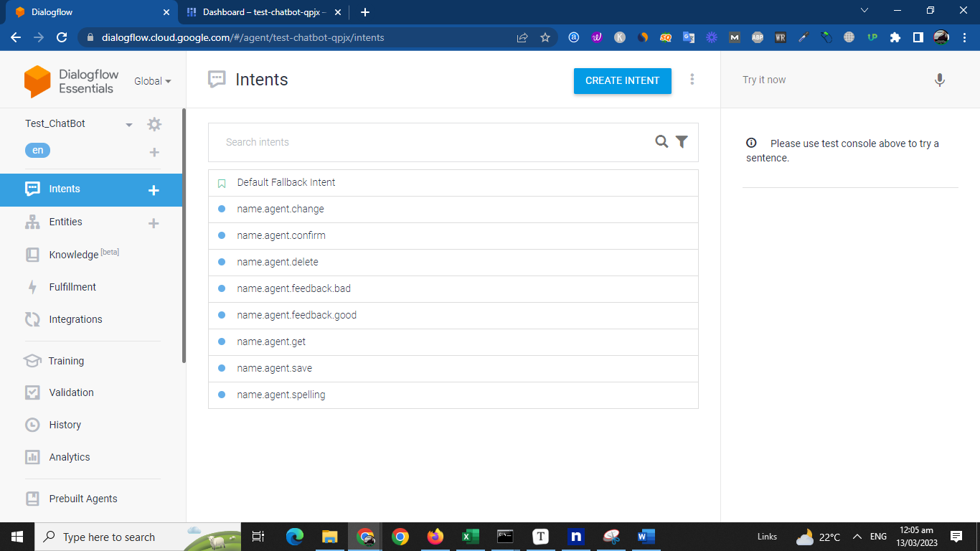Viewport: 980px width, 551px height.
Task: Click the Dialogflow Essentials logo
Action: [x=70, y=81]
